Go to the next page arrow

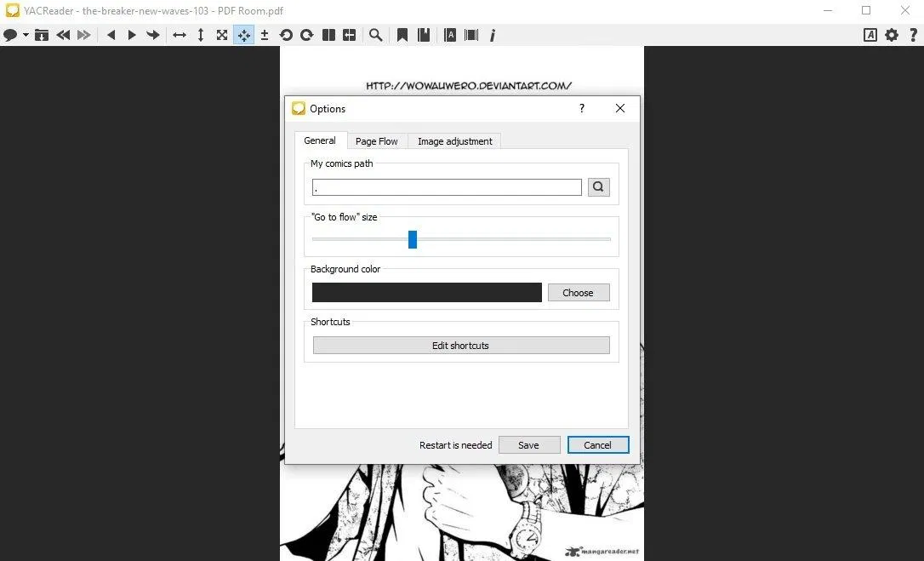click(132, 35)
